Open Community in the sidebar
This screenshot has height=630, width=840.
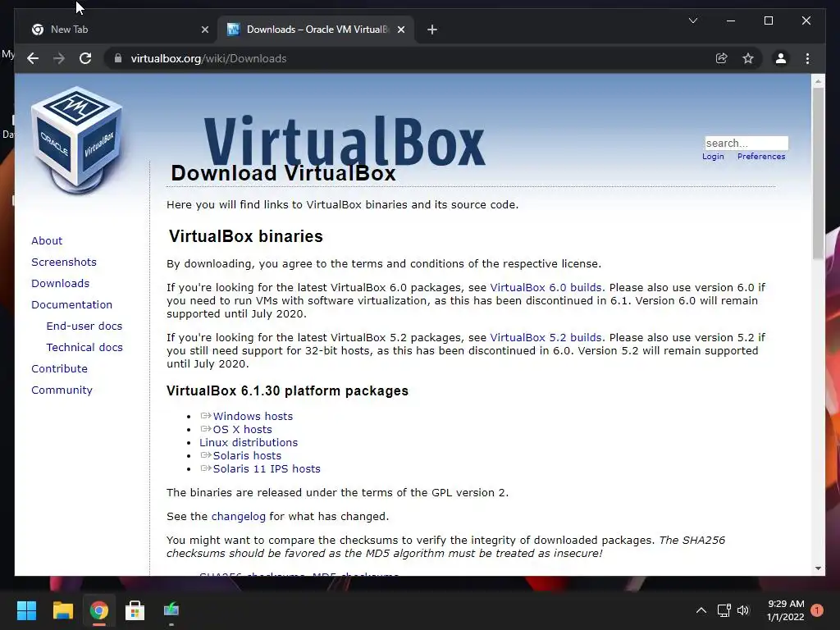pyautogui.click(x=62, y=390)
